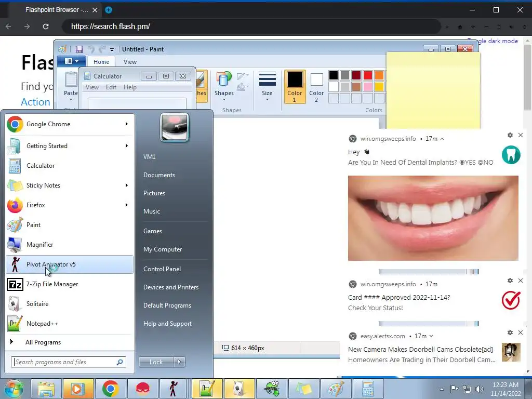Launch Magnifier from Start menu

[70, 245]
